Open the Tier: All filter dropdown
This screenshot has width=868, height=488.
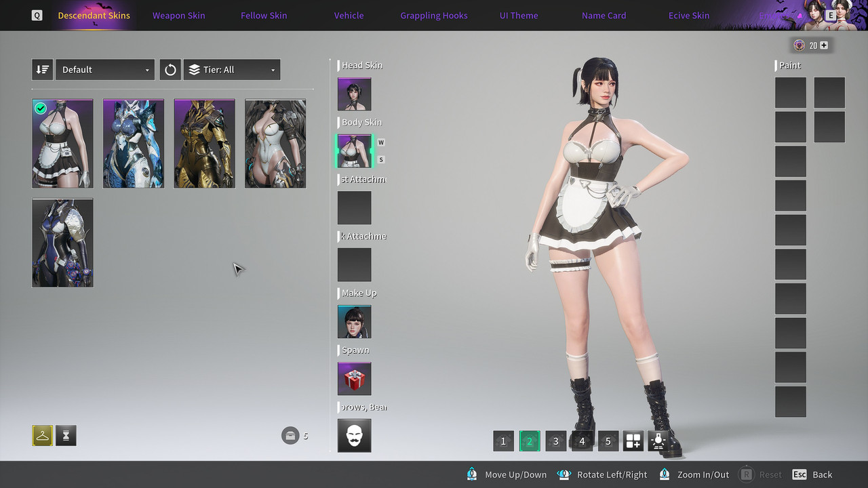231,70
